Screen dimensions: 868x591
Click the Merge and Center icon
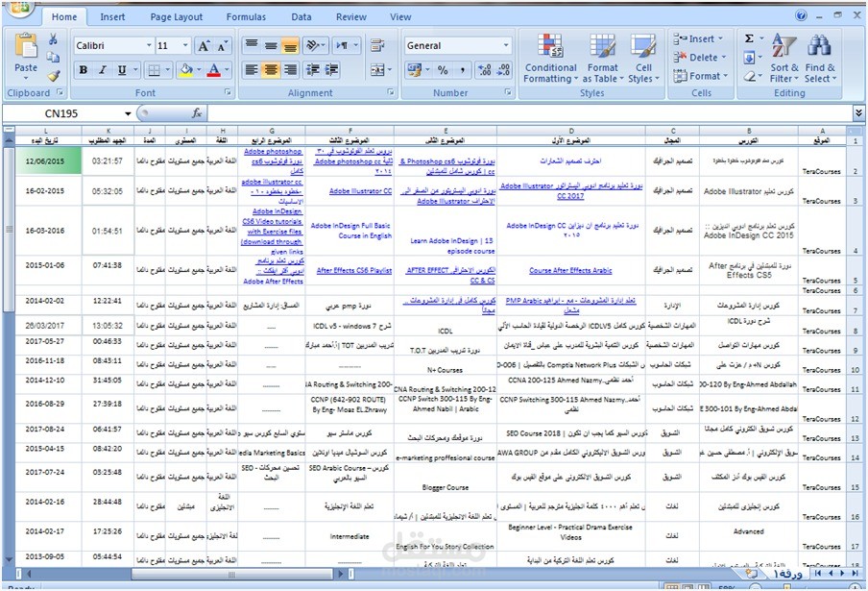pos(377,70)
